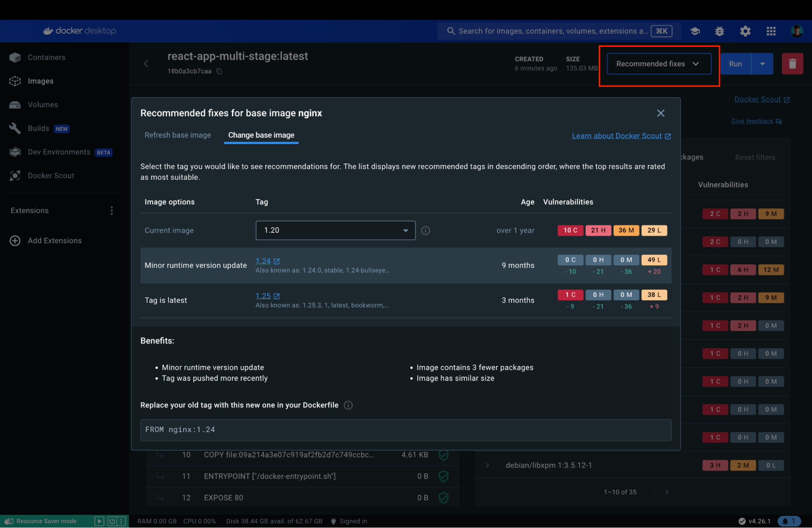The height and width of the screenshot is (528, 812).
Task: Open the Troubleshoot bug icon
Action: [x=719, y=31]
